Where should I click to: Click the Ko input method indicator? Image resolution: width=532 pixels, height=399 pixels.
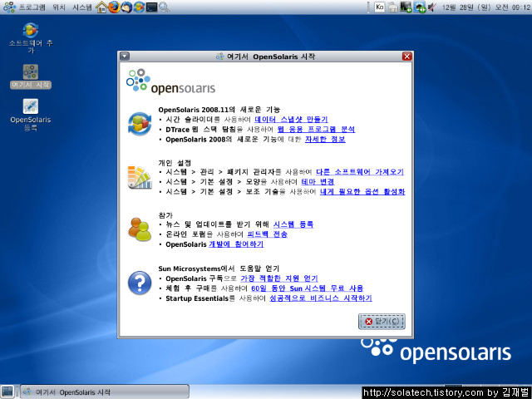click(380, 7)
